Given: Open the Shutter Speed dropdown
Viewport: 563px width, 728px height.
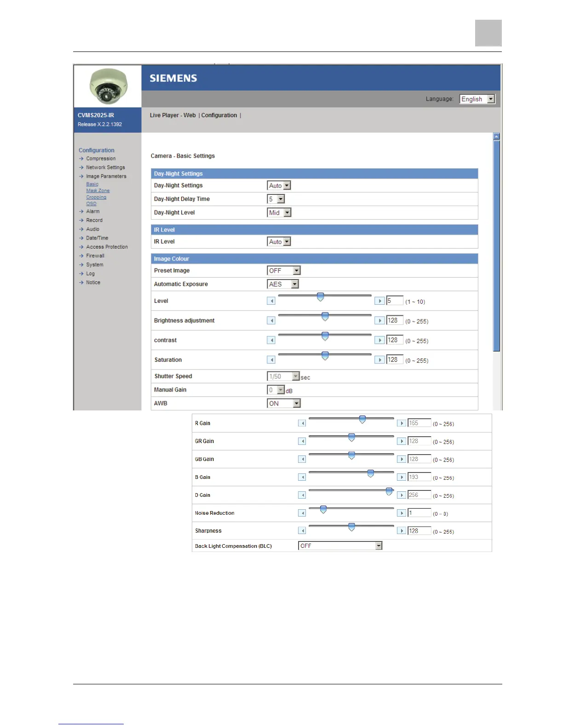Looking at the screenshot, I should click(x=283, y=376).
